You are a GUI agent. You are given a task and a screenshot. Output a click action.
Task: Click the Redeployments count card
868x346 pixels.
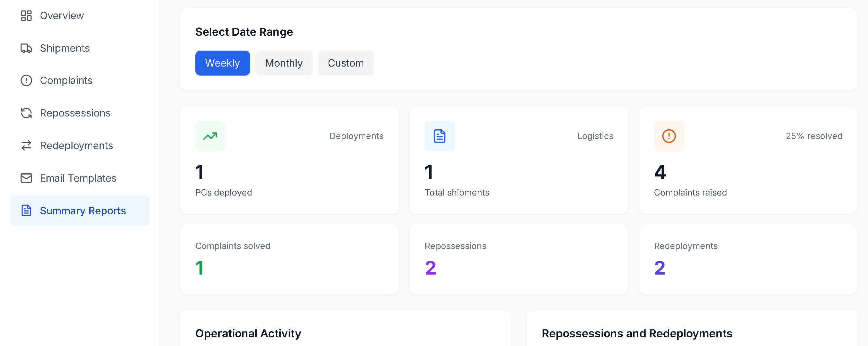coord(748,259)
